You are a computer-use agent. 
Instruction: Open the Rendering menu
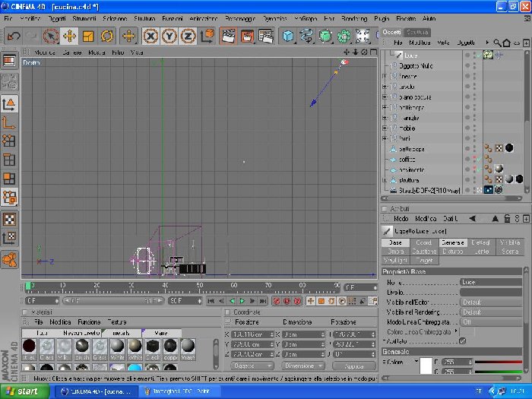coord(354,18)
